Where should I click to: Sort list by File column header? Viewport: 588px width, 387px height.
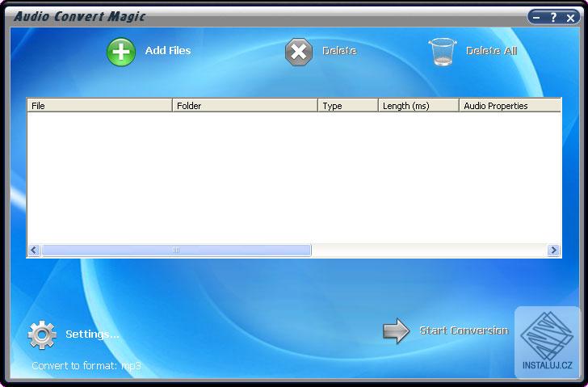pyautogui.click(x=100, y=106)
